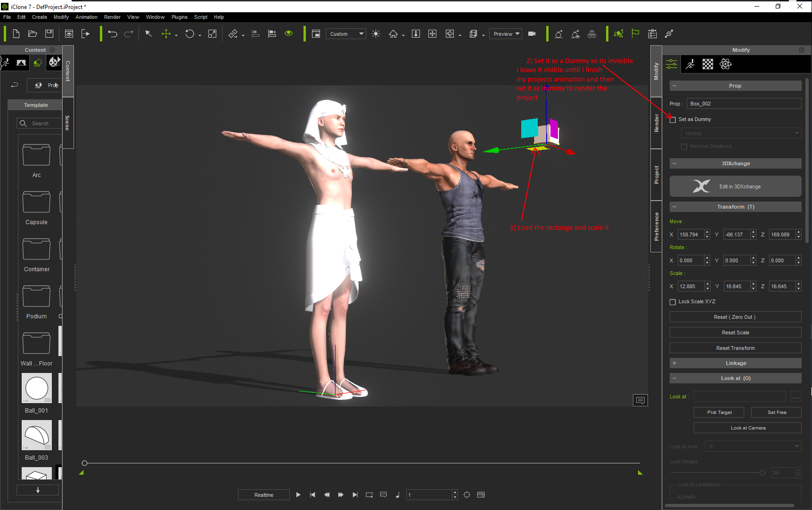Click the Reset Transform button
The width and height of the screenshot is (812, 510).
click(735, 348)
